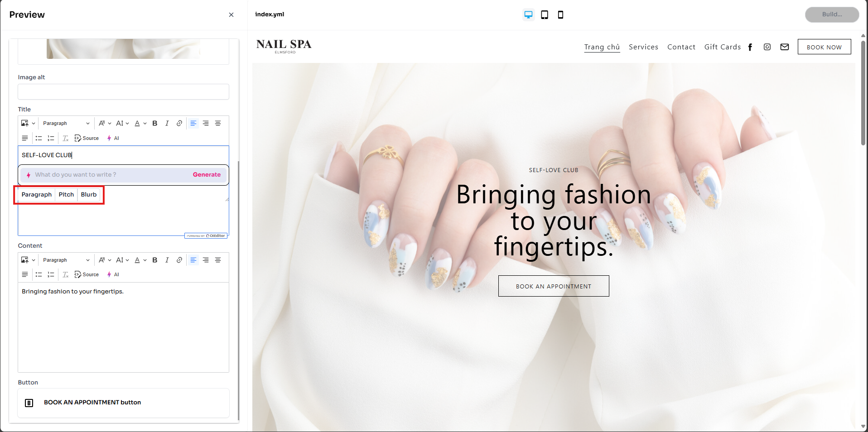Open Paragraph heading dropdown in Title editor
The height and width of the screenshot is (432, 868).
tap(66, 123)
